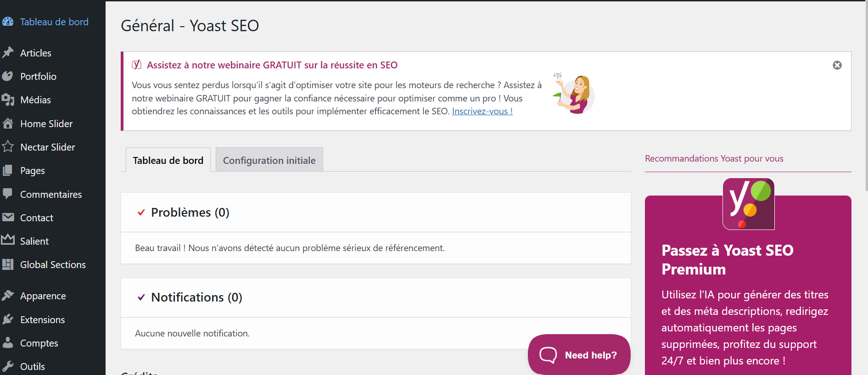
Task: Click the Extensions plug icon
Action: (8, 319)
